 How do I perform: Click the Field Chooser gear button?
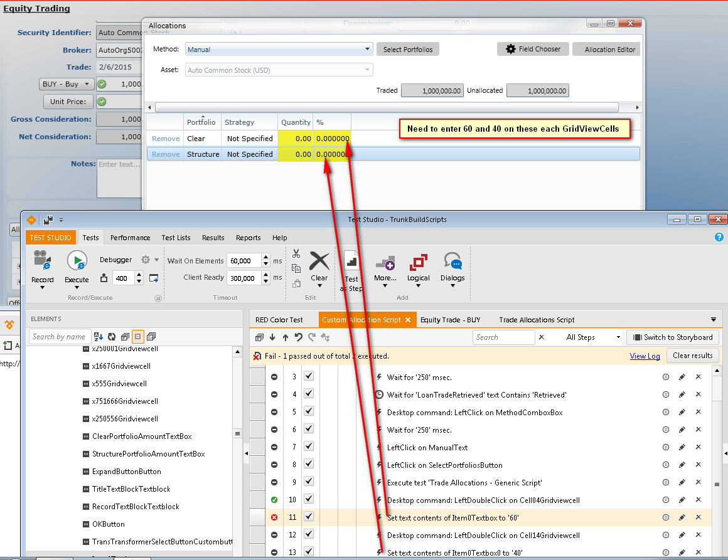(533, 49)
